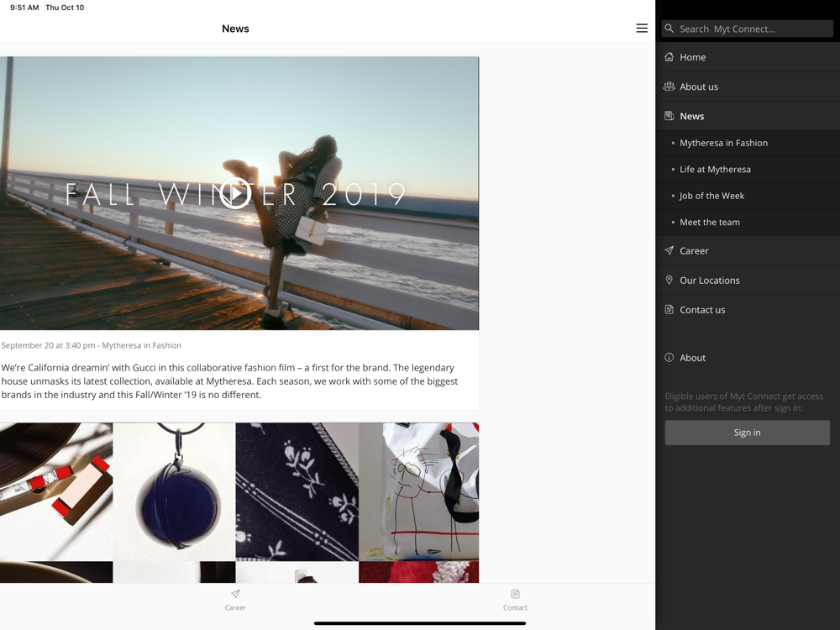Open Contact us menu entry
The height and width of the screenshot is (630, 840).
748,310
